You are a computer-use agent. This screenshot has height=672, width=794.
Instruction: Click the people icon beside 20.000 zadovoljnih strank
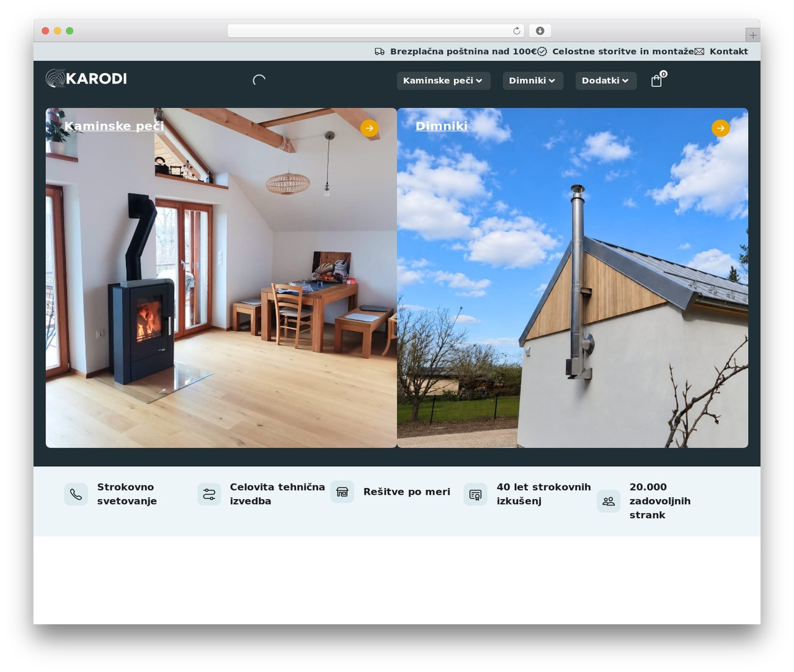click(609, 501)
